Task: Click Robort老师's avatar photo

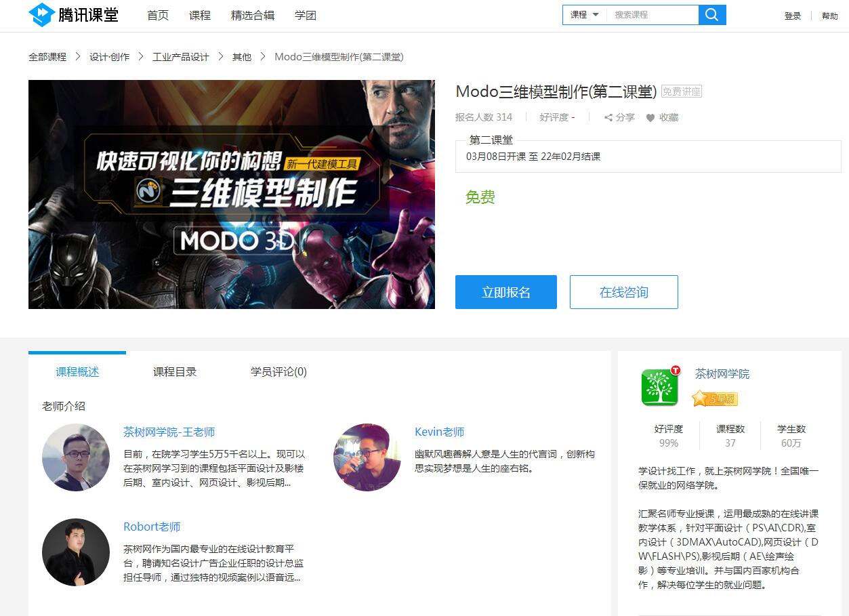Action: tap(76, 552)
